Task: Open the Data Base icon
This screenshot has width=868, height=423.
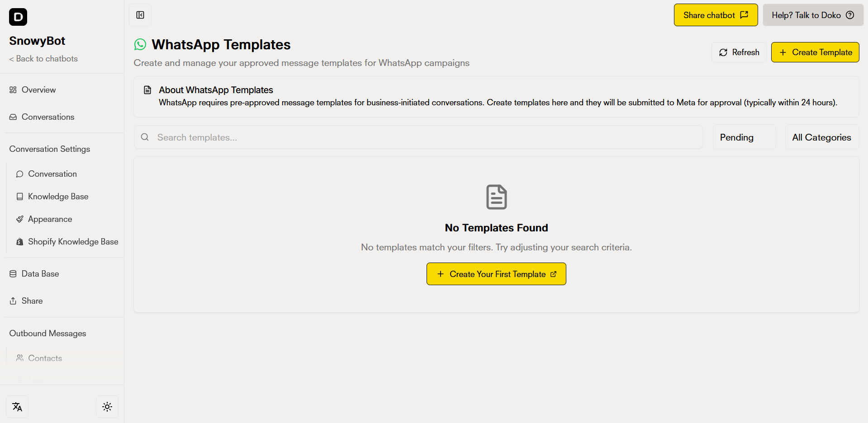Action: pos(13,273)
